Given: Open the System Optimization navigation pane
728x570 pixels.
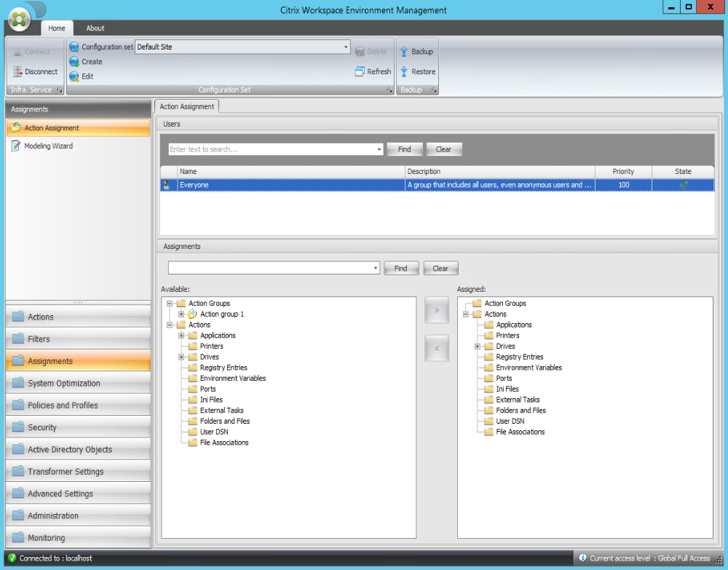Looking at the screenshot, I should click(64, 383).
